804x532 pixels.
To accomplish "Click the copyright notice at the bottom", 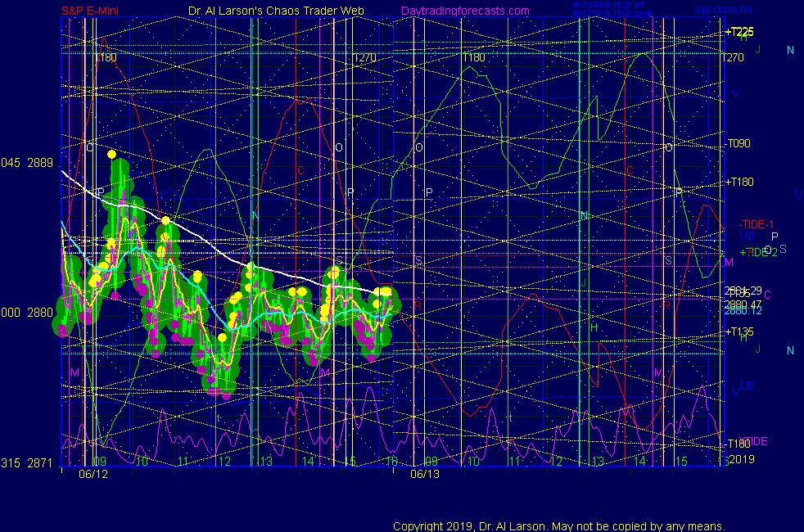I will point(558,525).
